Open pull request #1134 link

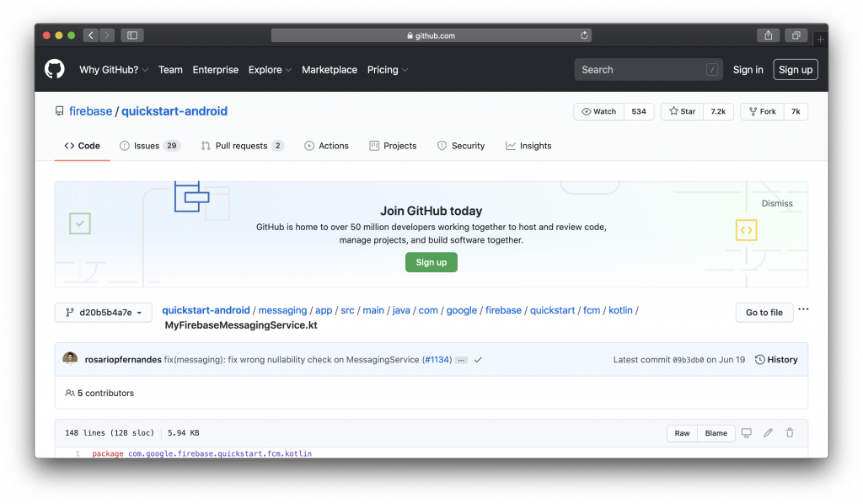[x=437, y=360]
